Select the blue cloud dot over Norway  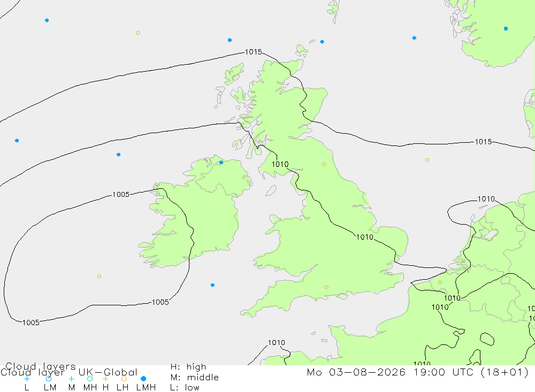pyautogui.click(x=506, y=29)
